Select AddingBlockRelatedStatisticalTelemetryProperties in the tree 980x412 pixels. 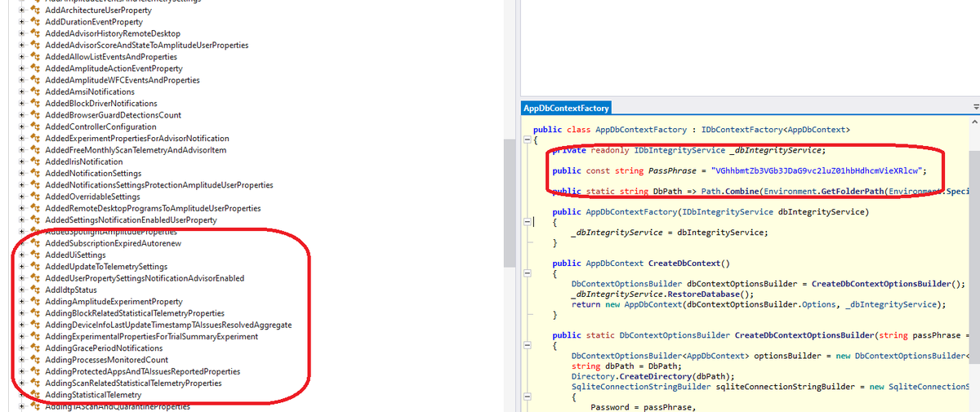point(135,313)
